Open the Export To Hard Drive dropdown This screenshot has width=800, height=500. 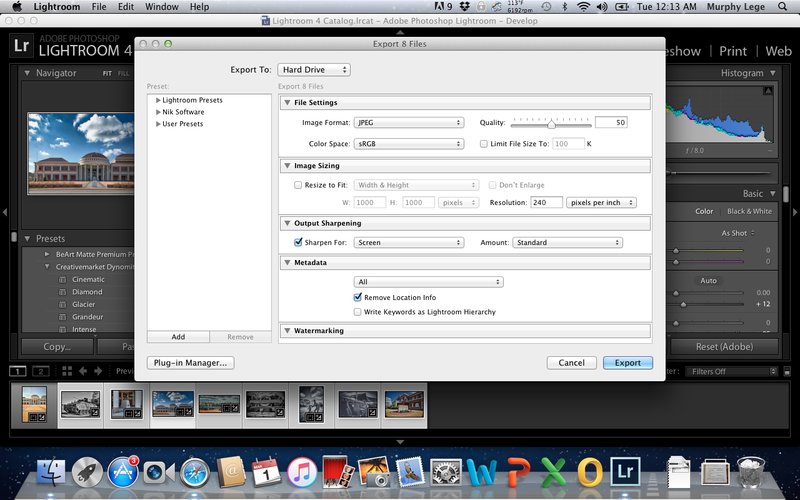coord(314,70)
